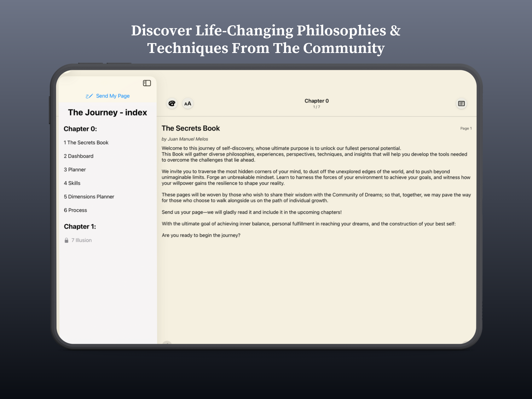Open page 6 Process
Screen dimensions: 532x399
pyautogui.click(x=76, y=210)
